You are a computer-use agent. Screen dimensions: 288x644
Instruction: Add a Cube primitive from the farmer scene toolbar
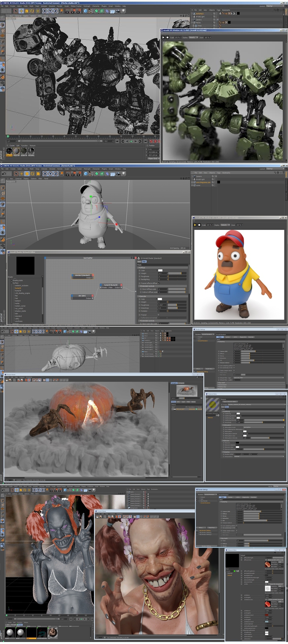(86, 174)
